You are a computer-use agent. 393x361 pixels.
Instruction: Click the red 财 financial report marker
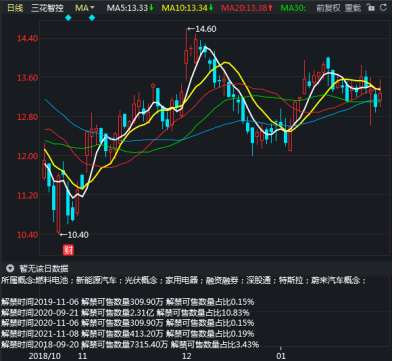point(68,250)
